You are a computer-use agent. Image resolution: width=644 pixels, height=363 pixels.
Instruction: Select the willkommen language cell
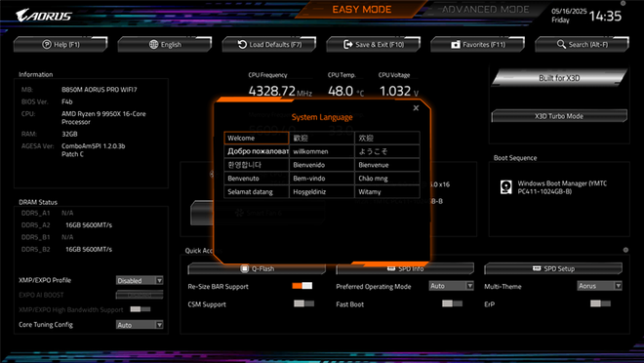pyautogui.click(x=322, y=151)
